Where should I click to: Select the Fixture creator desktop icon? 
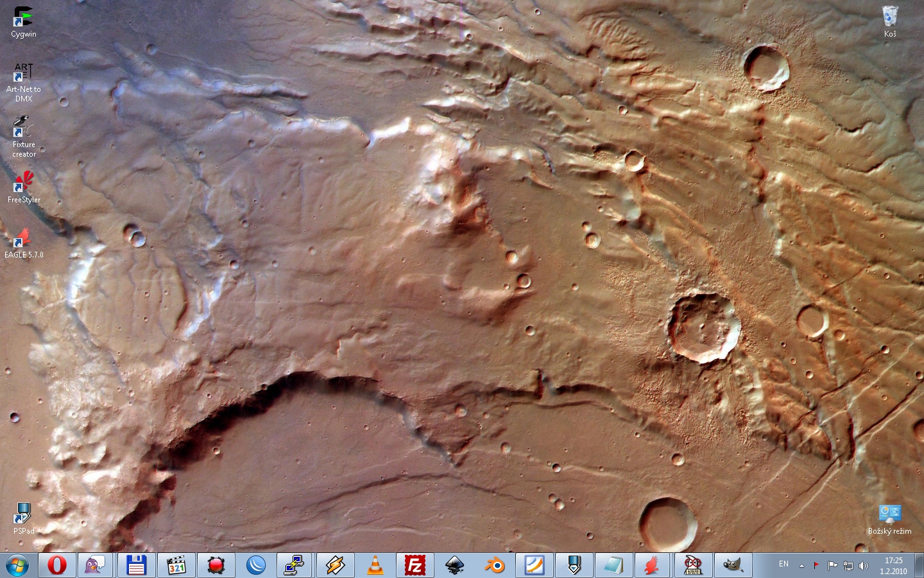coord(23,137)
